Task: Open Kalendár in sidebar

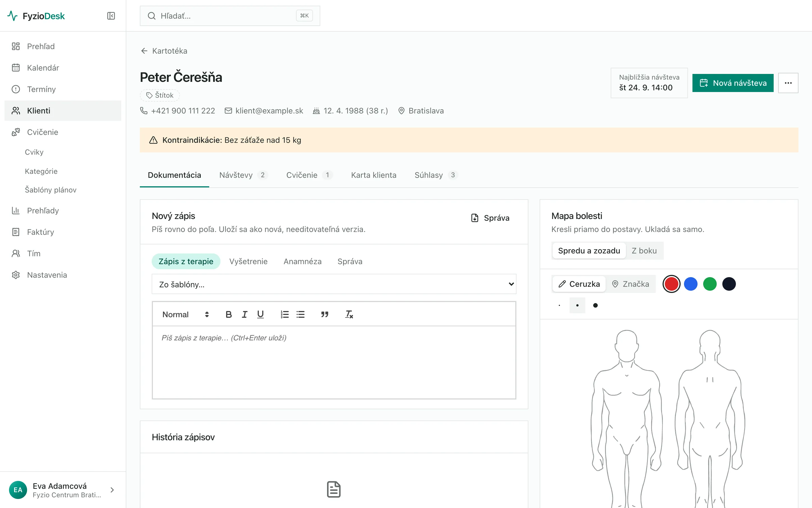Action: (x=63, y=68)
